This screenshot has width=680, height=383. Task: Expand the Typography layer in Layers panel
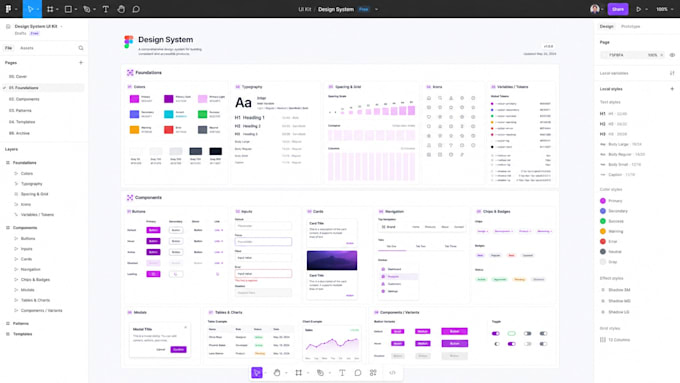(16, 184)
